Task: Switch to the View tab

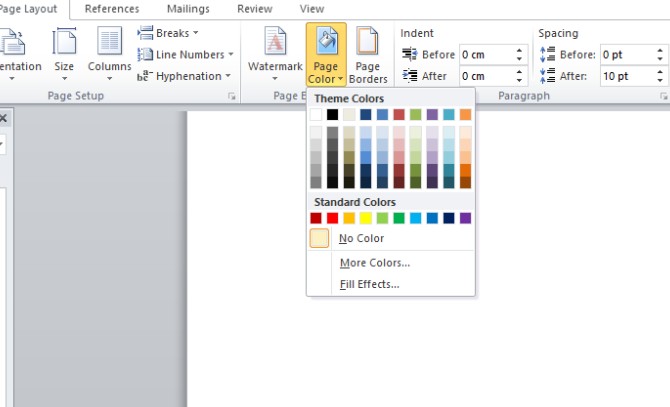Action: [312, 9]
